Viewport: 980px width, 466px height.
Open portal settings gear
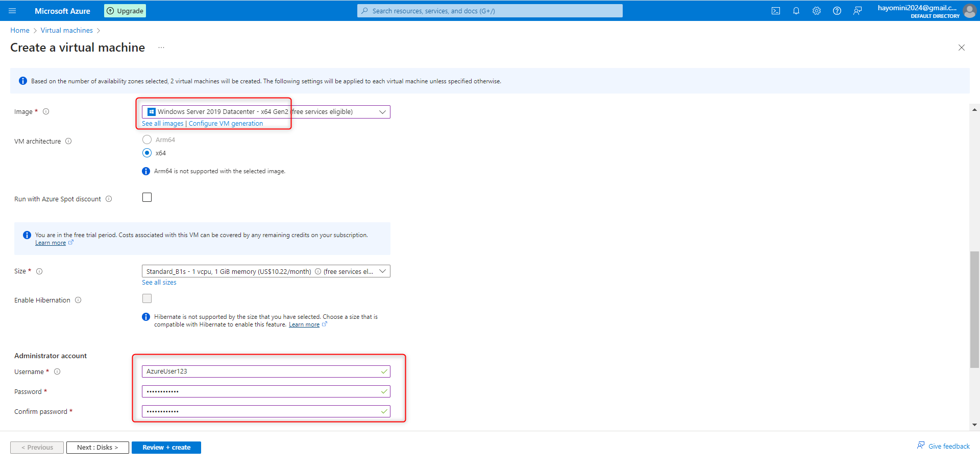pos(817,11)
